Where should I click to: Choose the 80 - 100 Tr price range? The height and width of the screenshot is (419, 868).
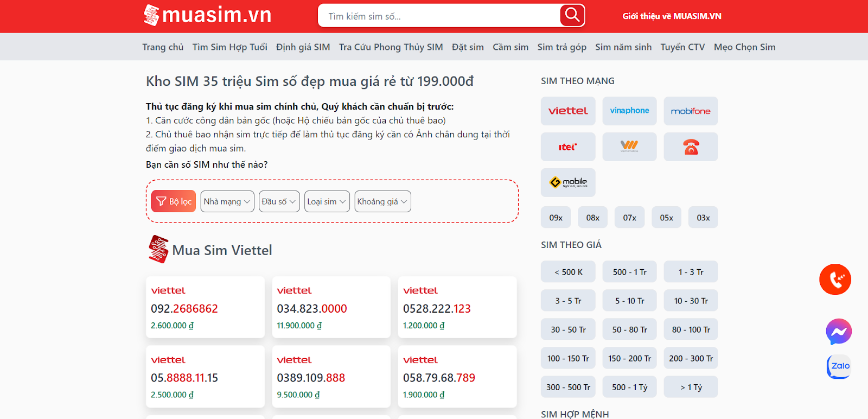pos(691,329)
